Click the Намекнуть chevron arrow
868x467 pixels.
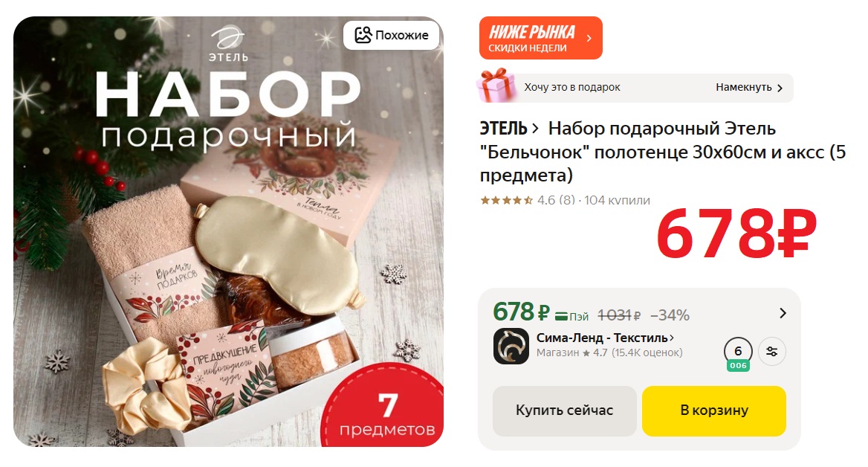click(x=780, y=88)
